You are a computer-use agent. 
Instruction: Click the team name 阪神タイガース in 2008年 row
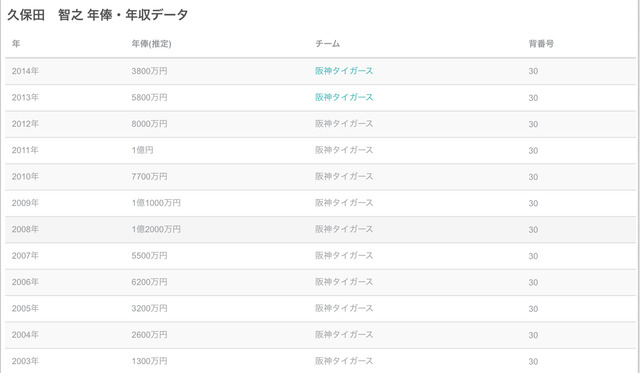(x=344, y=229)
